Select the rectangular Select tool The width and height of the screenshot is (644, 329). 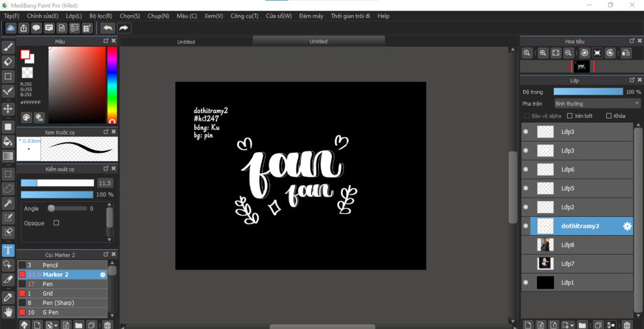tap(8, 174)
